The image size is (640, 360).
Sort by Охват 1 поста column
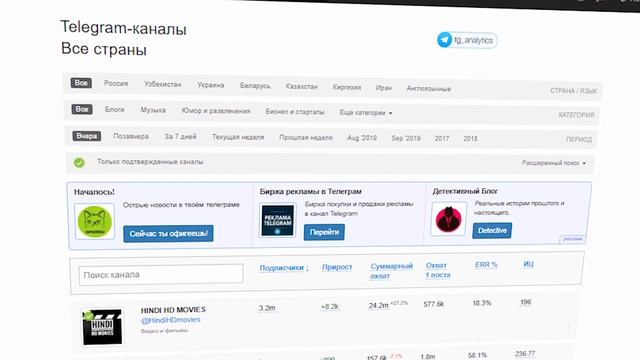pyautogui.click(x=438, y=270)
